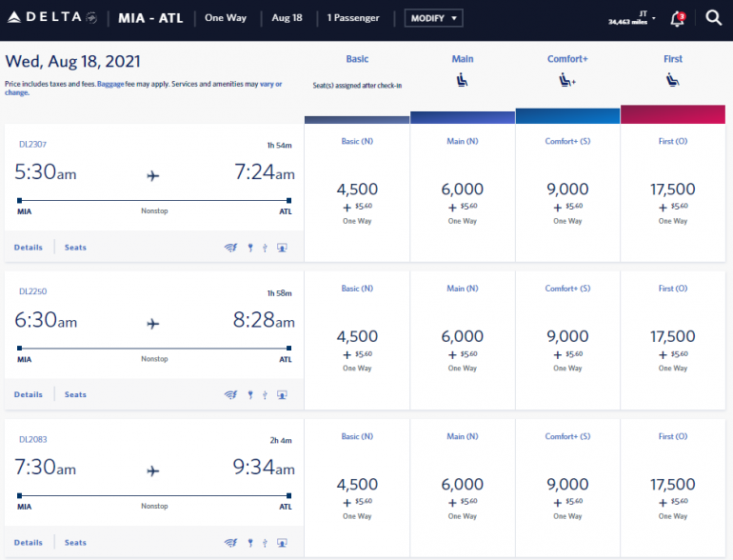Expand the MODIFY dropdown
733x560 pixels.
(433, 18)
